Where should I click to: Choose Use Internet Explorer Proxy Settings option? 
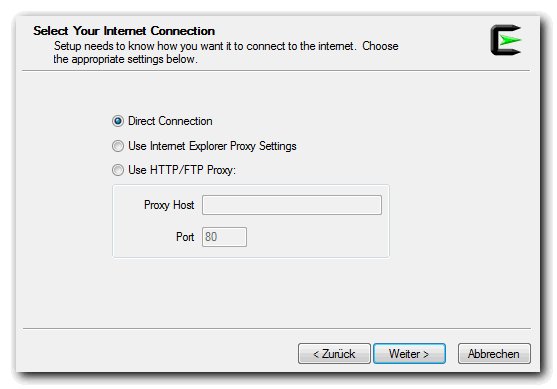(x=118, y=146)
